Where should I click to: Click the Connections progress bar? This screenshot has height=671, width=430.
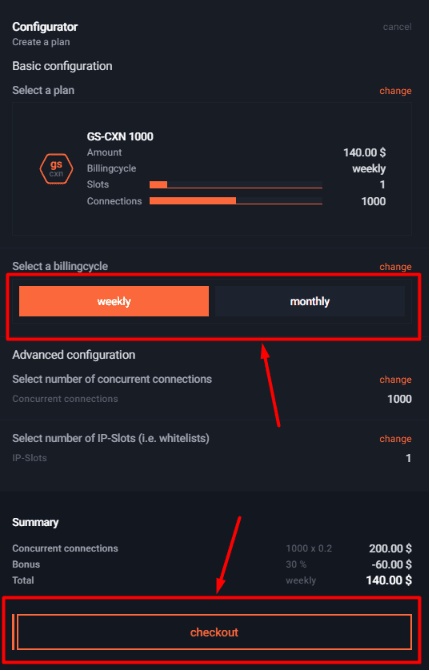point(236,201)
